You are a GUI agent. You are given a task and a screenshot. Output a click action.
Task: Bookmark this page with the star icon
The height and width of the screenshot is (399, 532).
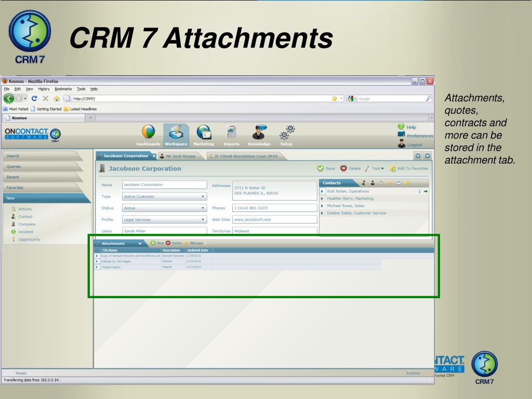[334, 98]
